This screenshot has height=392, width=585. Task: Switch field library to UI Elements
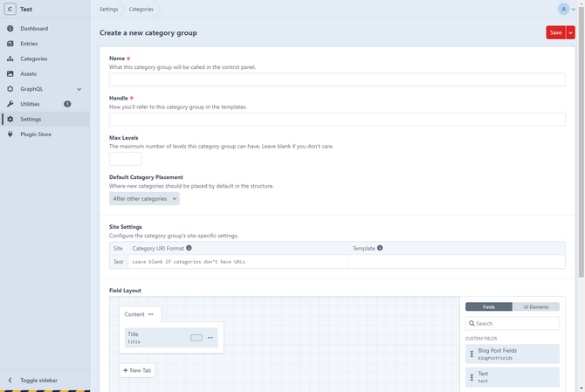(535, 306)
